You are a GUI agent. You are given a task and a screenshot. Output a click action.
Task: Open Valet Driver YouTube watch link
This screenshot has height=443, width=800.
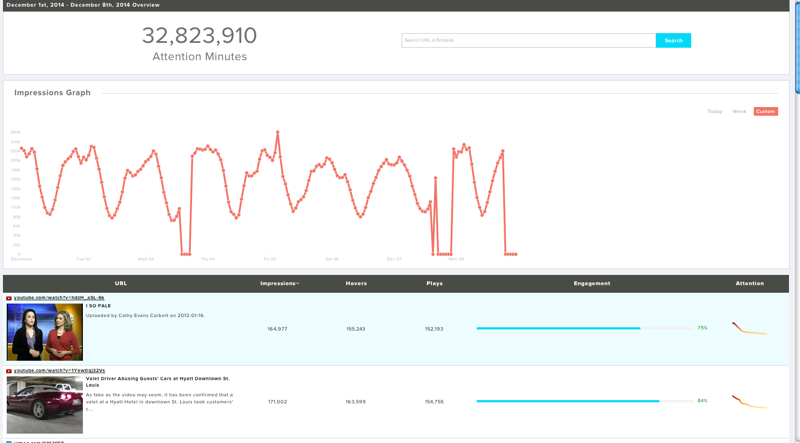coord(59,371)
